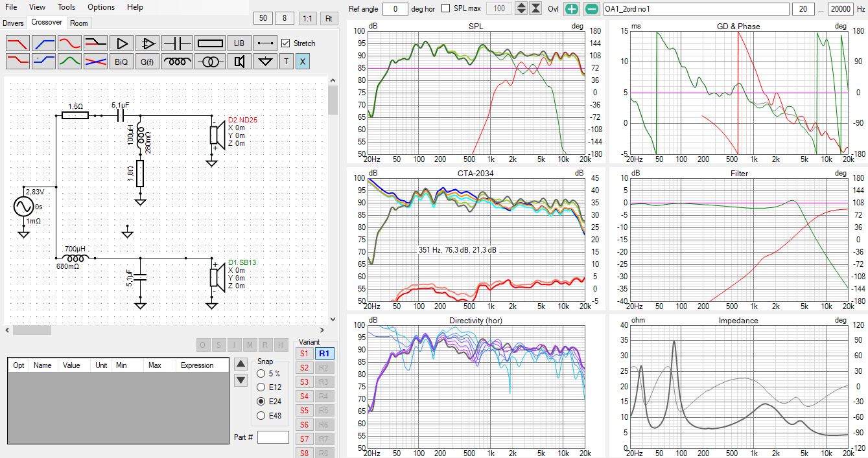Open the LIB component library
The image size is (868, 458).
tap(239, 43)
